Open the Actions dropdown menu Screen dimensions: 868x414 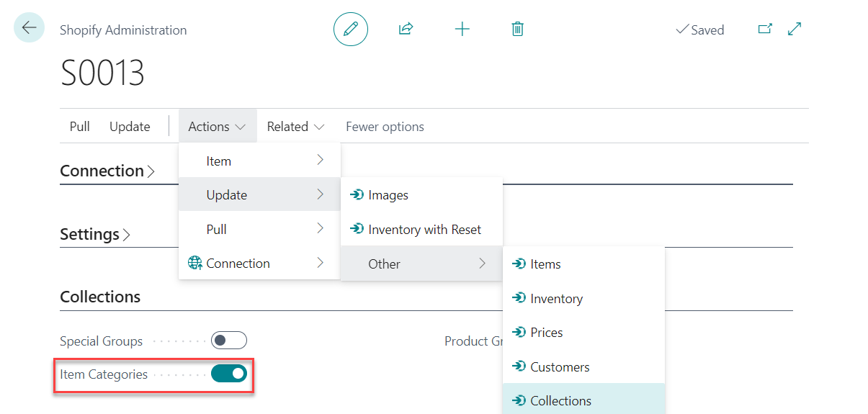click(x=218, y=127)
